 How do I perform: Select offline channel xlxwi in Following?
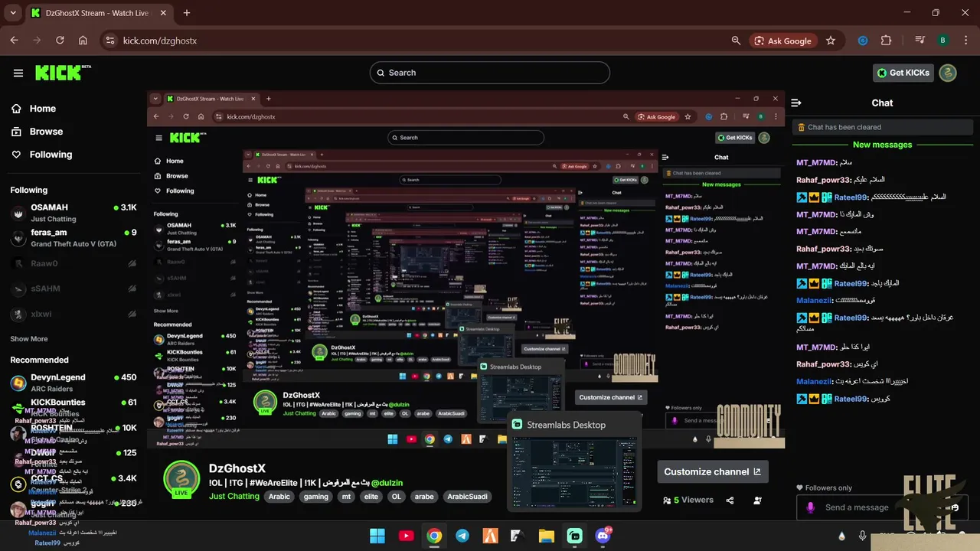pos(73,314)
